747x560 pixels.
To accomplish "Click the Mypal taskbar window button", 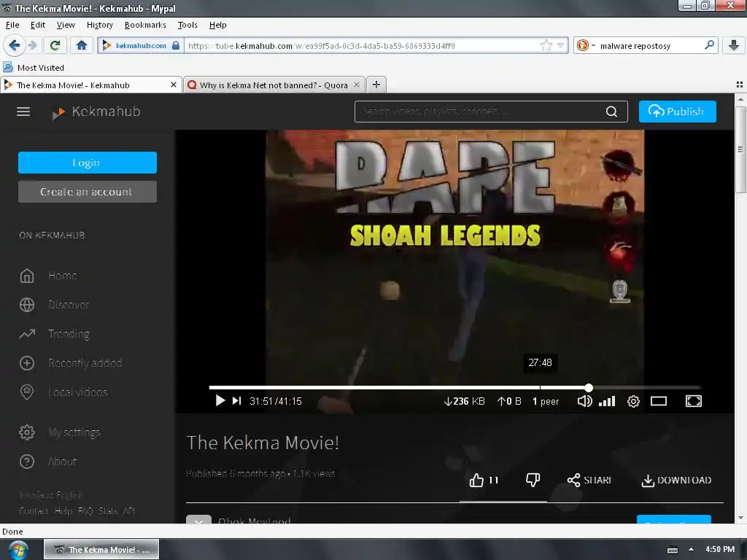I will tap(101, 550).
